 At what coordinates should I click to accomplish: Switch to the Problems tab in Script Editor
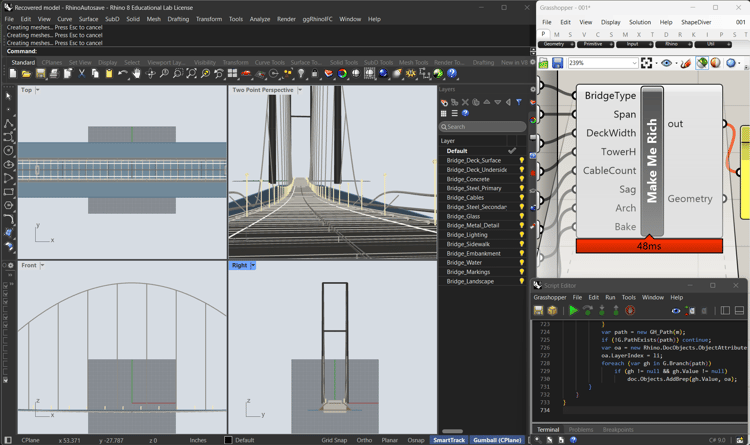click(581, 430)
